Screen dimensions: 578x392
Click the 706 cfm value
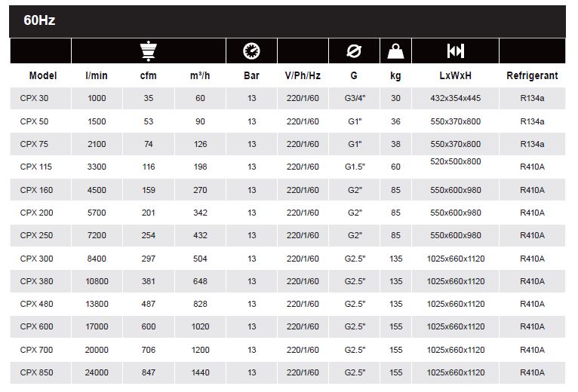click(x=148, y=350)
